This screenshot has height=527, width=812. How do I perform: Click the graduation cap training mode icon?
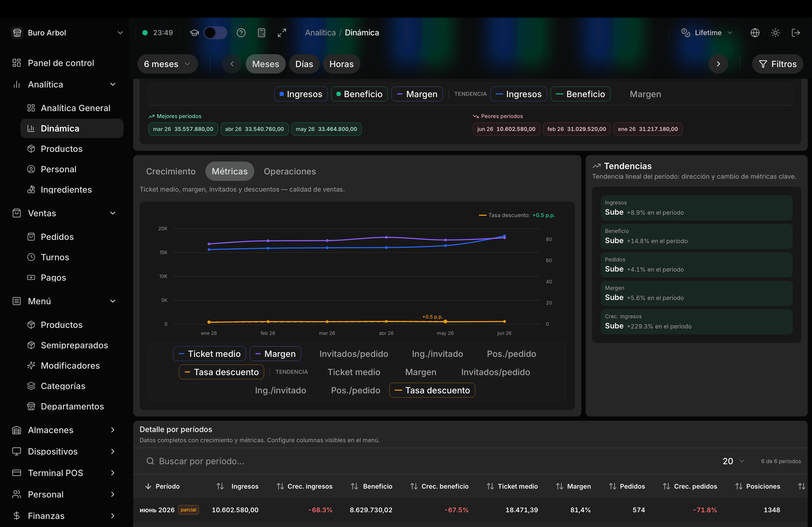[x=194, y=33]
